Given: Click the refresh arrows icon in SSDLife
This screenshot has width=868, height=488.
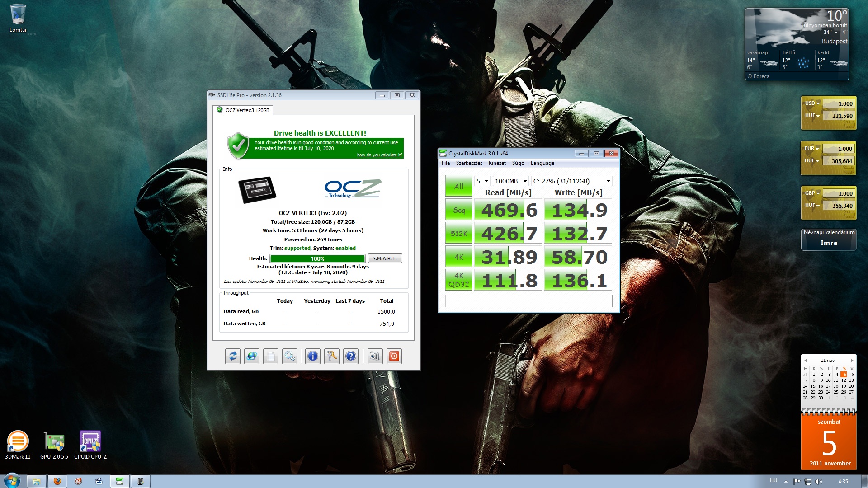Looking at the screenshot, I should 233,357.
